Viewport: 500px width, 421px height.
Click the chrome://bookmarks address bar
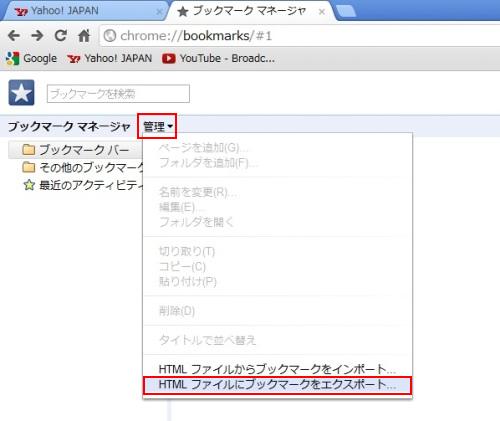click(300, 36)
